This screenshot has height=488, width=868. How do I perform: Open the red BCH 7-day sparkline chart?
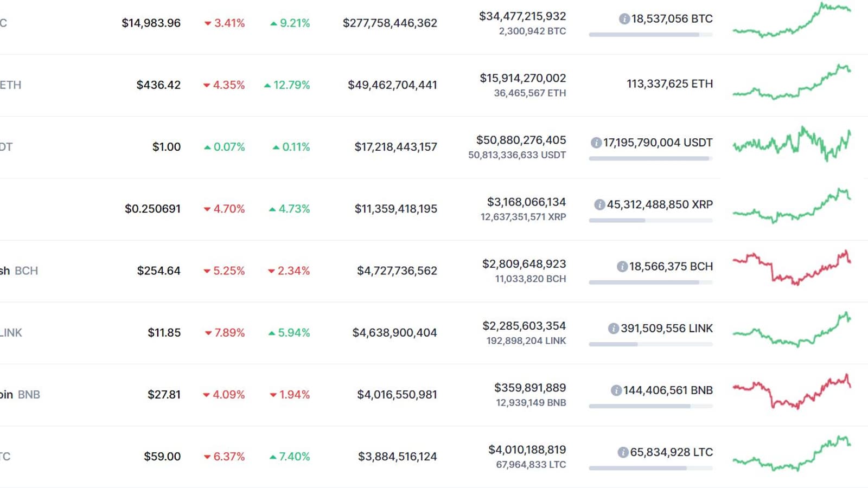click(792, 268)
